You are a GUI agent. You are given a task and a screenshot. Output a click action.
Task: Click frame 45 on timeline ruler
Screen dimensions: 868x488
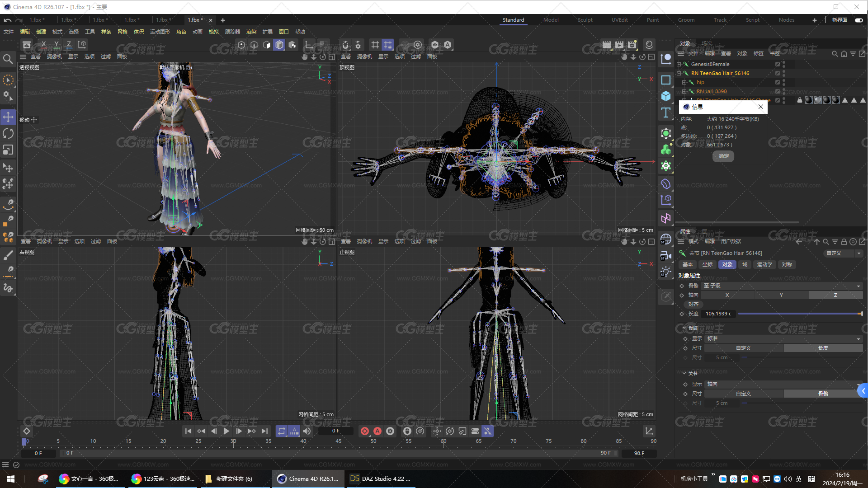(x=338, y=441)
